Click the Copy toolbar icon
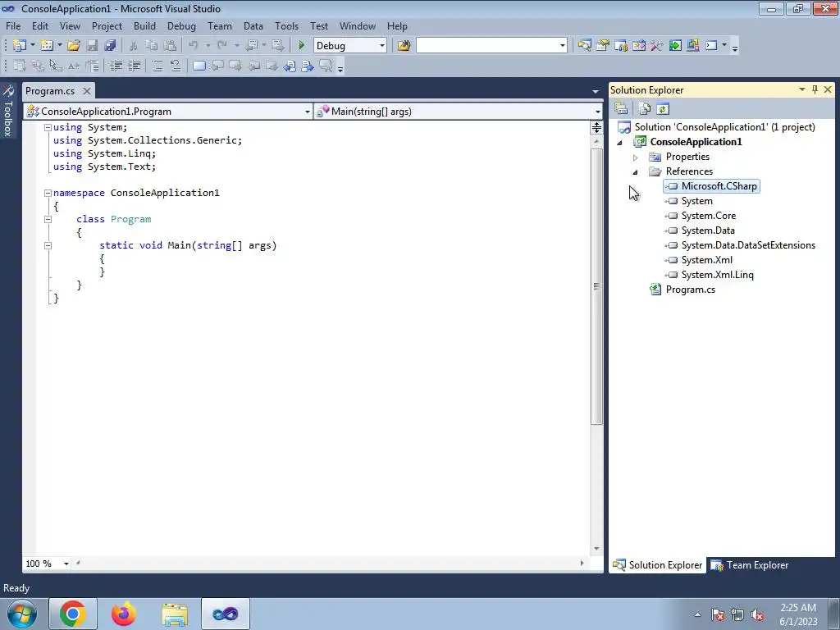The image size is (840, 630). click(x=152, y=46)
